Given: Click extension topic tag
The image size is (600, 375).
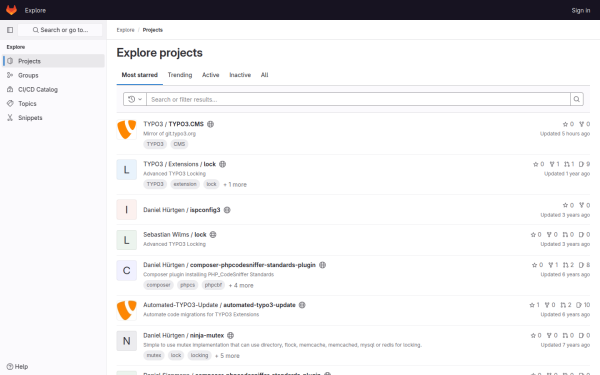Looking at the screenshot, I should (x=185, y=184).
